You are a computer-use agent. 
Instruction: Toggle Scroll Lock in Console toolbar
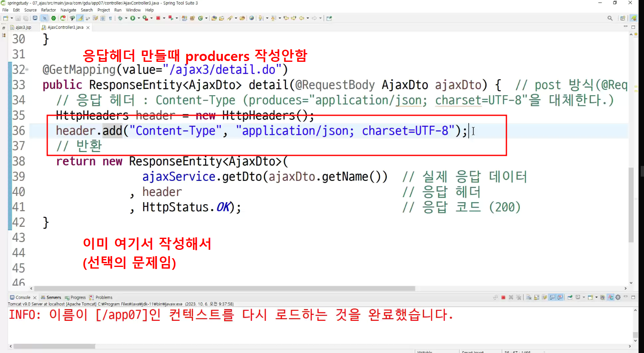coord(537,297)
